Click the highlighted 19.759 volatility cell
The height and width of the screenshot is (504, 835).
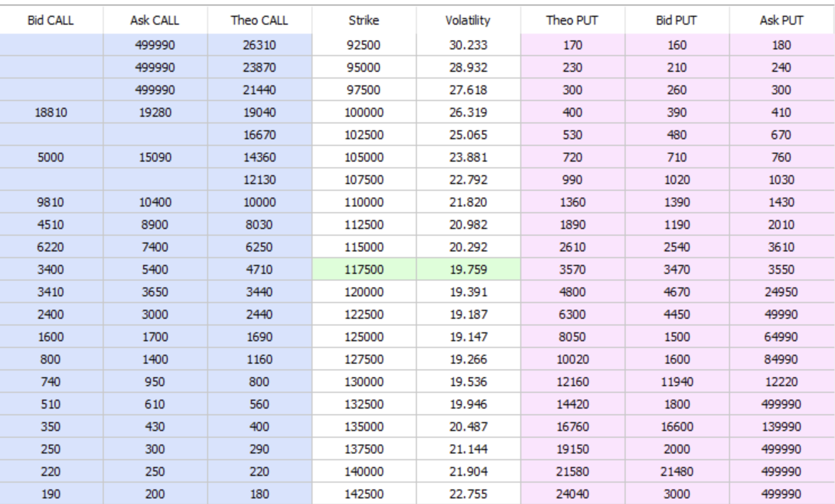point(468,269)
